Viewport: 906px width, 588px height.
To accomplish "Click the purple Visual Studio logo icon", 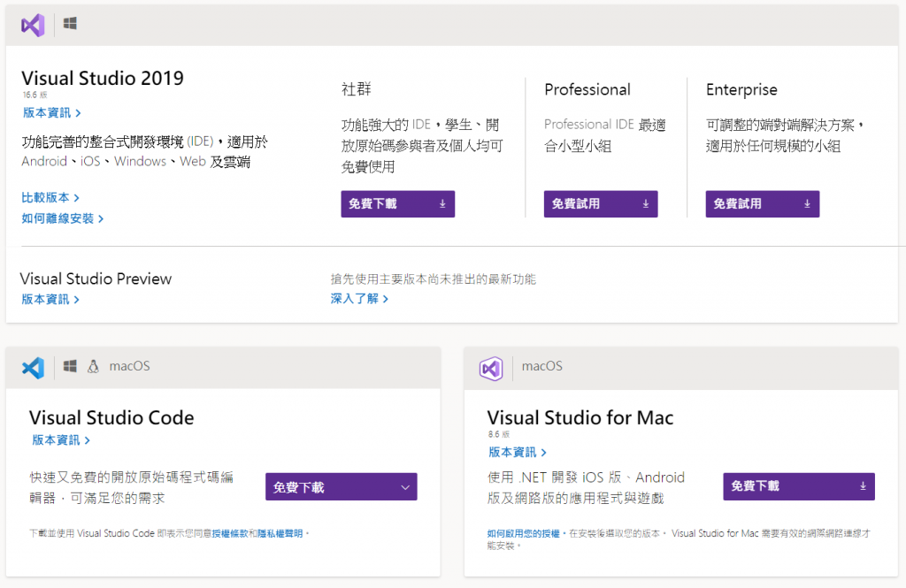I will point(33,26).
